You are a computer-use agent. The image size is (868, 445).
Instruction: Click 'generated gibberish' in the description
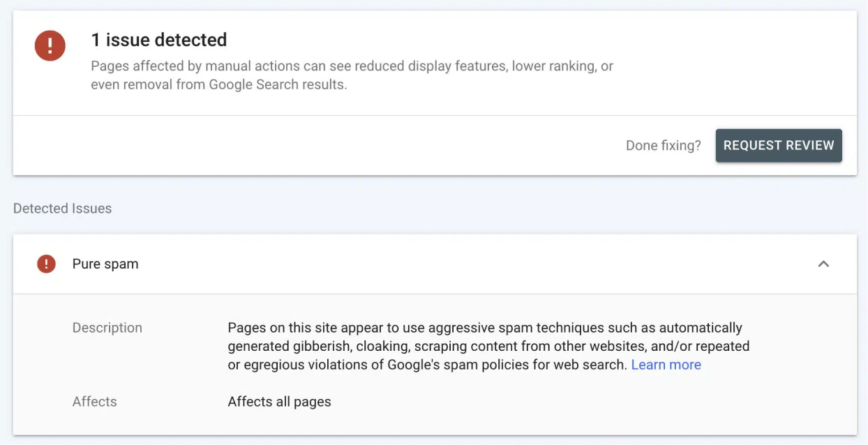click(286, 347)
